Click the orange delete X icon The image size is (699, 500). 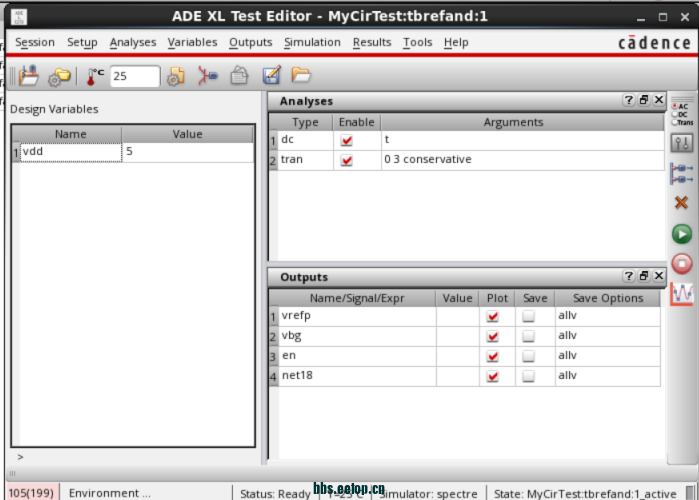(x=681, y=203)
